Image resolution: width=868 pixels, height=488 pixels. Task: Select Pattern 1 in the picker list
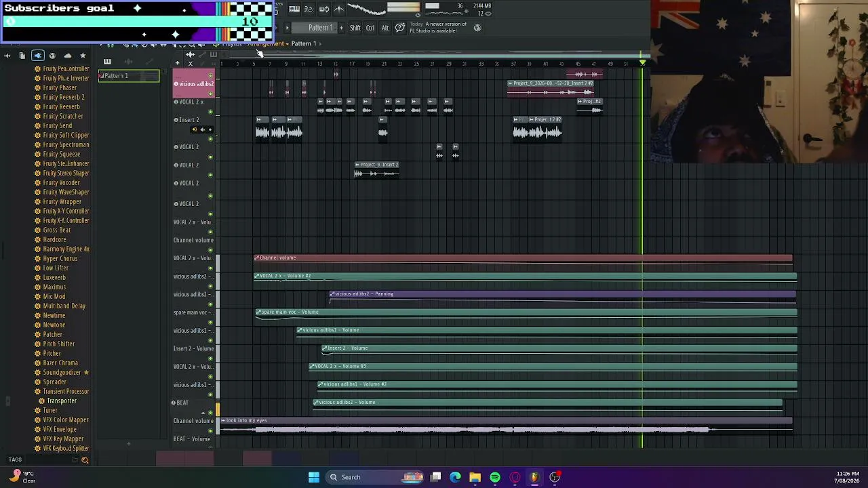click(x=129, y=76)
